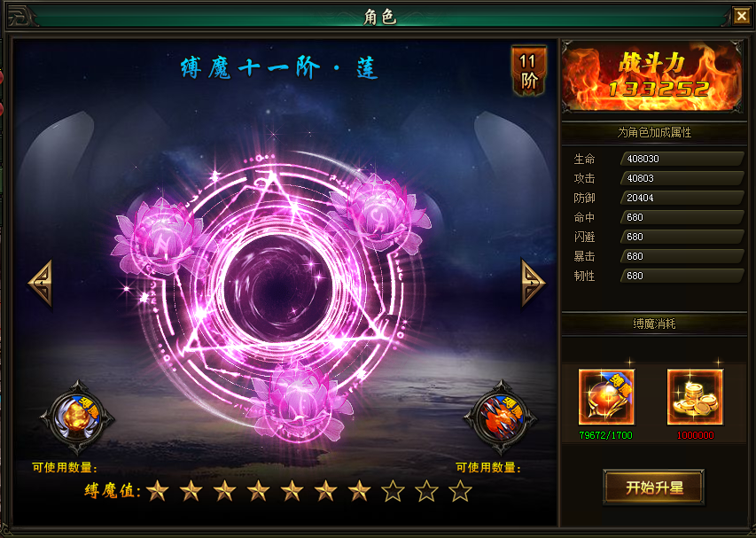Image resolution: width=756 pixels, height=538 pixels.
Task: Click the last empty star
Action: pos(460,491)
